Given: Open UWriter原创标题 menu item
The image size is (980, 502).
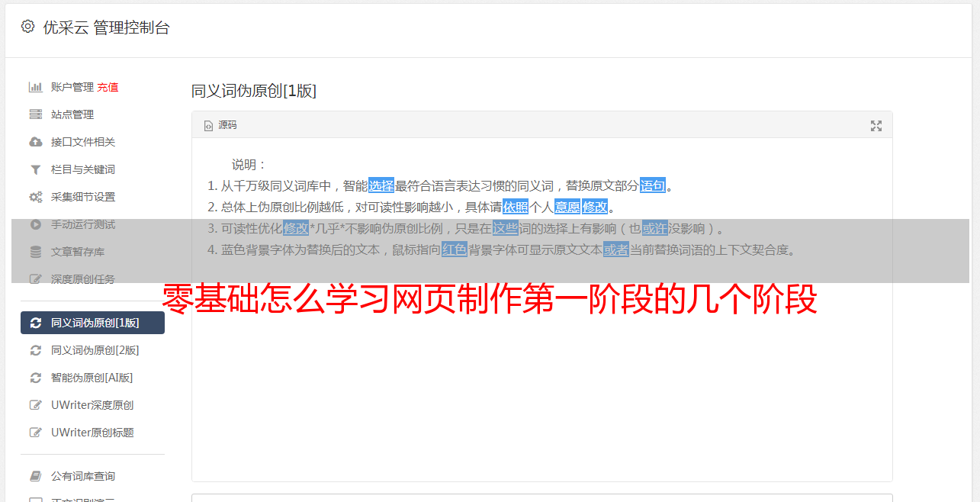Looking at the screenshot, I should (x=92, y=433).
